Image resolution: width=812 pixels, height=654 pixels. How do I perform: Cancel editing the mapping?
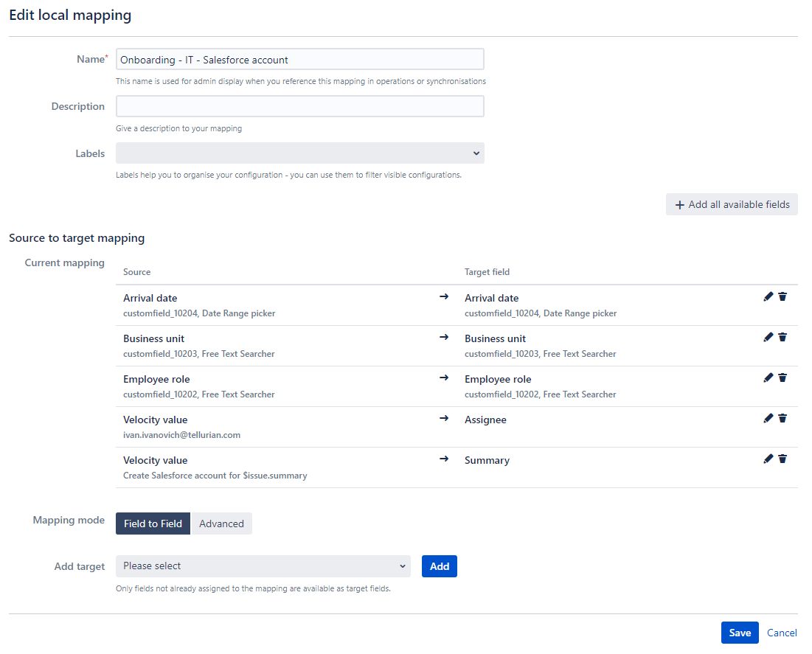coord(782,632)
